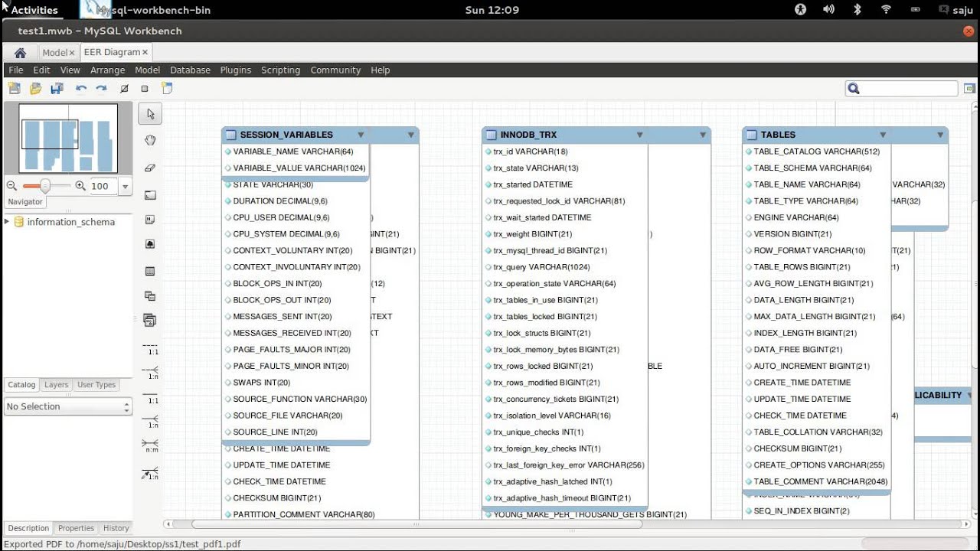Choose the place new view tool
This screenshot has height=551, width=980.
(150, 296)
